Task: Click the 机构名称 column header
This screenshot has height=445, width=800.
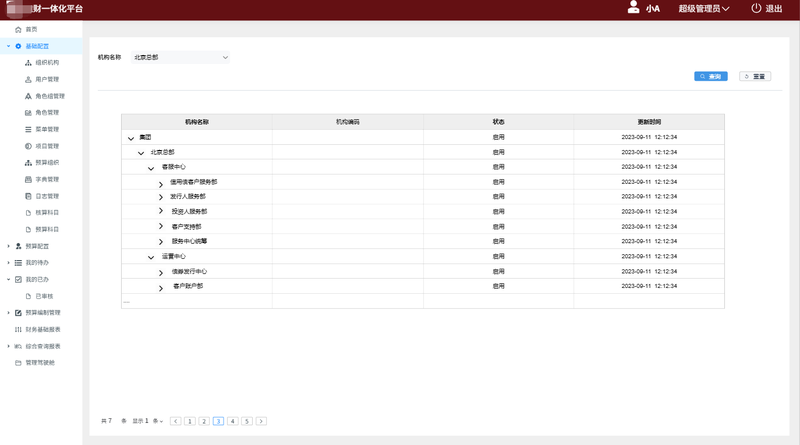Action: click(197, 122)
